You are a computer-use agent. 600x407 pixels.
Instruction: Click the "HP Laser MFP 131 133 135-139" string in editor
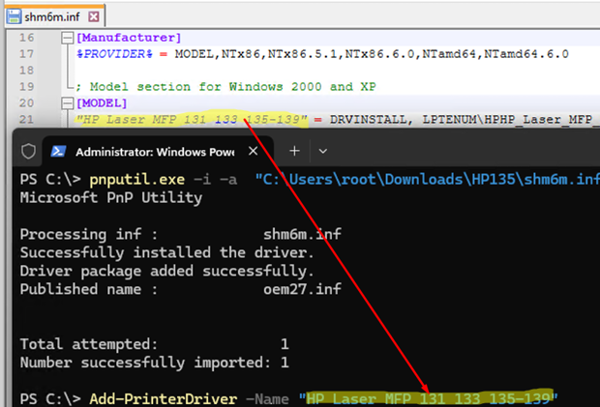tap(191, 120)
